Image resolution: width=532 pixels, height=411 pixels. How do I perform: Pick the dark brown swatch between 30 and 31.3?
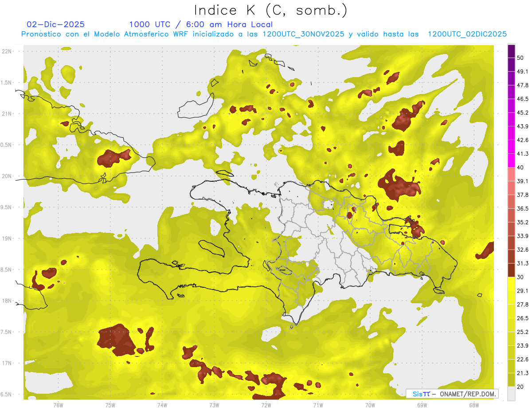click(x=511, y=270)
